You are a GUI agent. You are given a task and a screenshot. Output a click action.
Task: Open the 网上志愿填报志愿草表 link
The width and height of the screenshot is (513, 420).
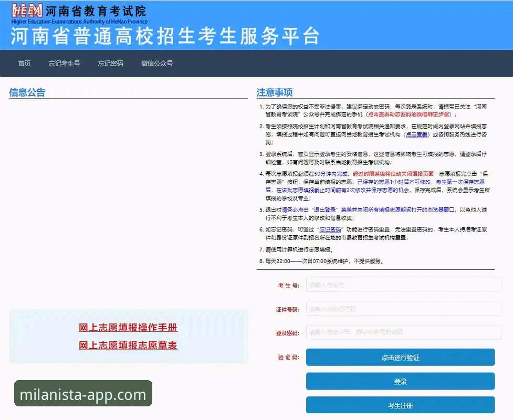point(128,345)
